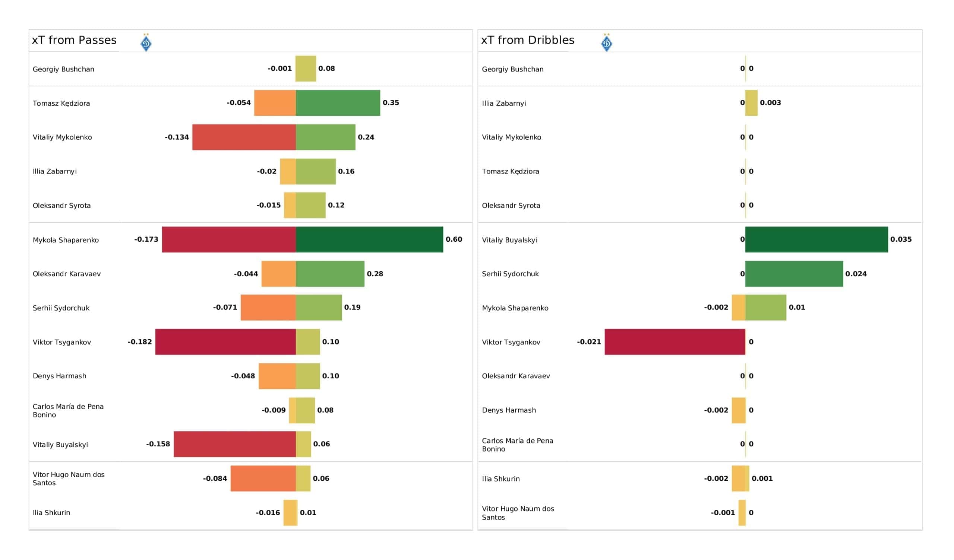Click Serhii Sydorchuk's green 0.024 dribbles bar
The width and height of the screenshot is (954, 560).
coord(794,274)
